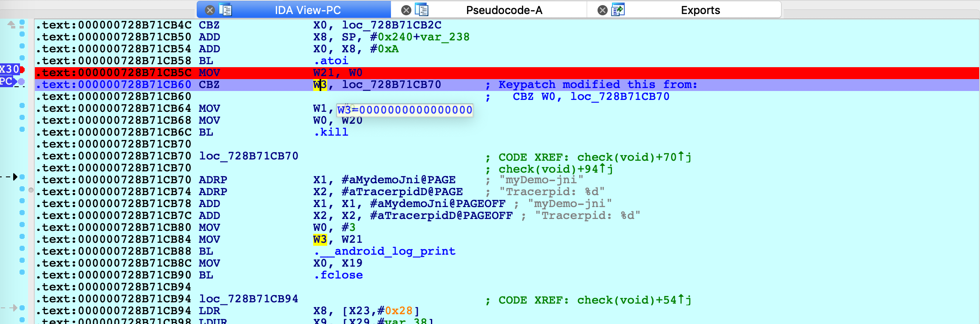This screenshot has height=324, width=980.
Task: Click the highlighted W3 register in CBZ line
Action: tap(320, 85)
